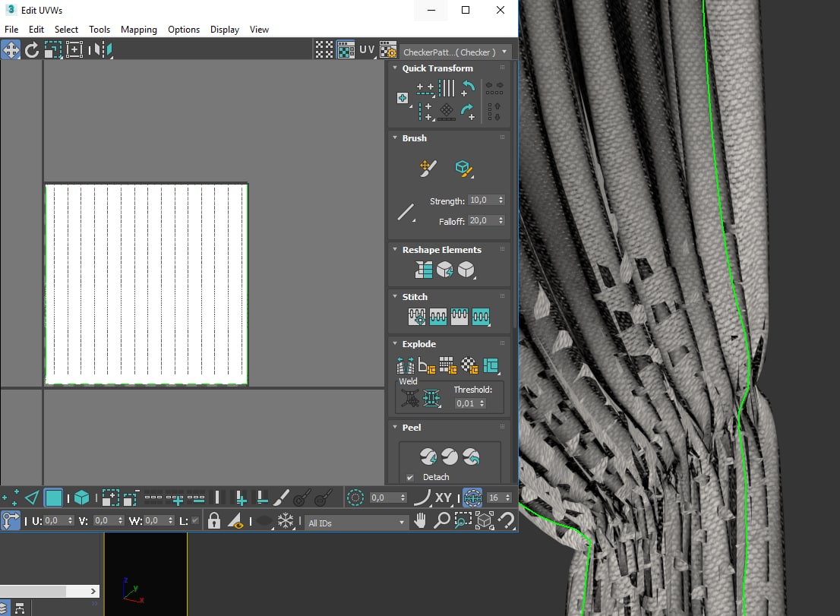Click the Quick Peel icon

428,456
